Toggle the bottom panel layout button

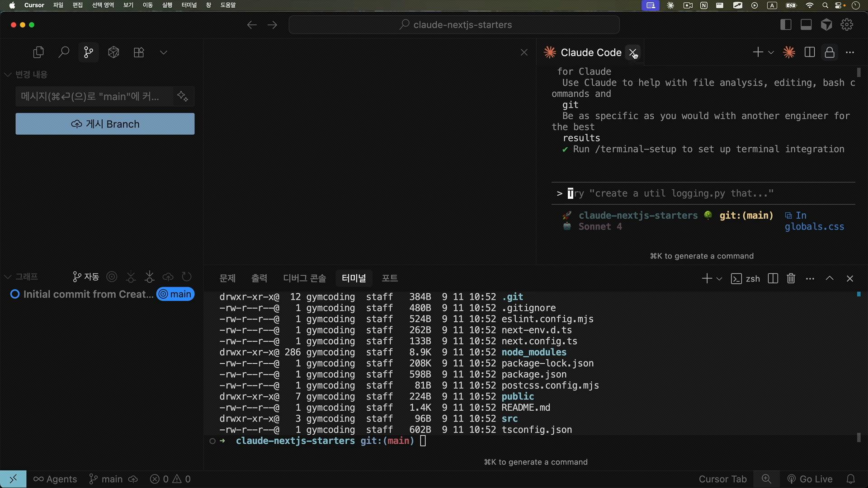pyautogui.click(x=806, y=25)
